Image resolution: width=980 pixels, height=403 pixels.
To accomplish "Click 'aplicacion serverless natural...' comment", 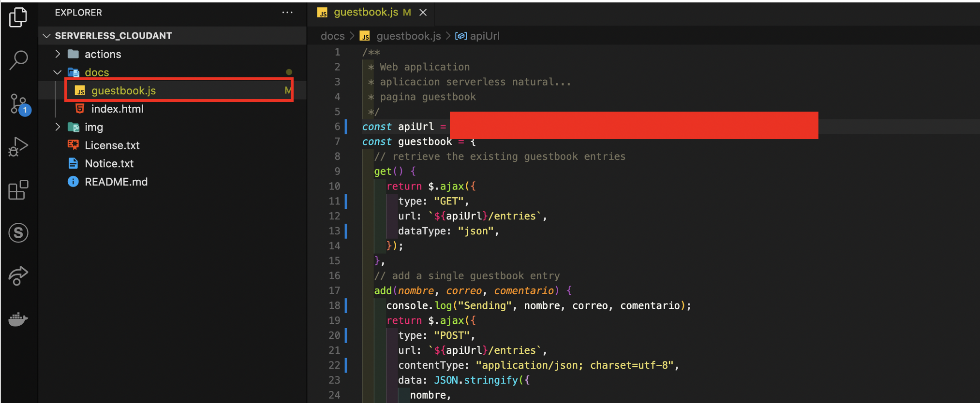I will [x=475, y=82].
